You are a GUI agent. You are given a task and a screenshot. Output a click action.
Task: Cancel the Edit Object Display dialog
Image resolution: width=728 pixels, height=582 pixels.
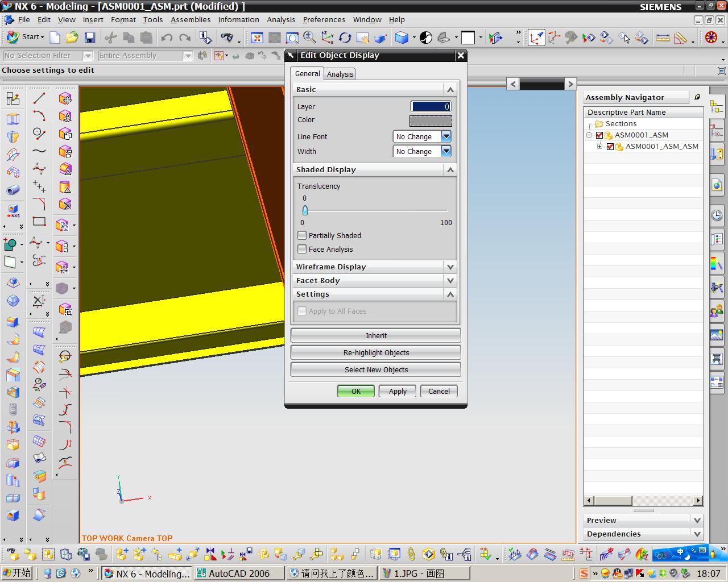pyautogui.click(x=439, y=391)
